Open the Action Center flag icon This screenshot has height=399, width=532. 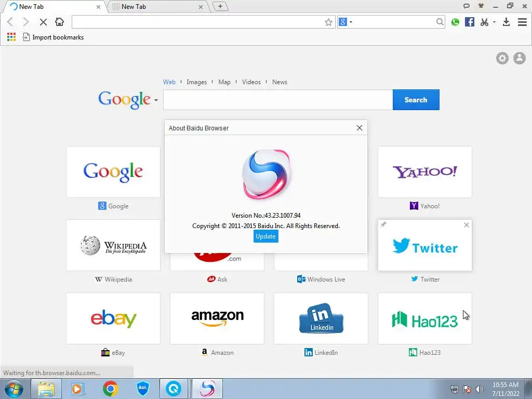click(467, 389)
